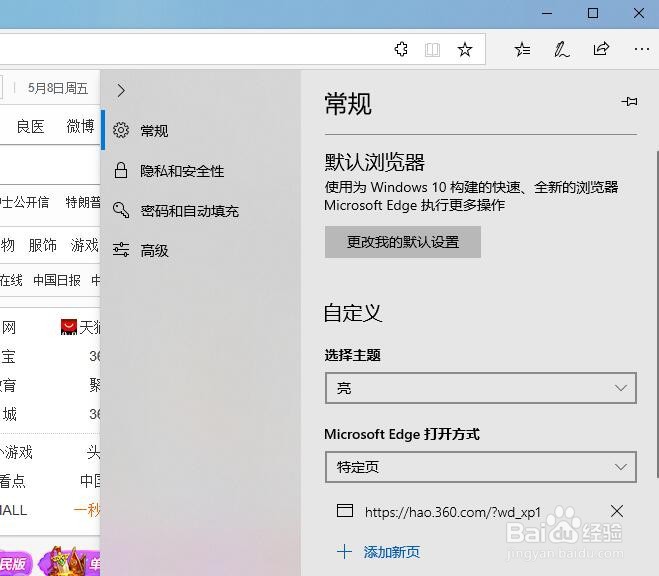Click 更改我的默认设置 button
This screenshot has height=576, width=659.
coord(403,242)
